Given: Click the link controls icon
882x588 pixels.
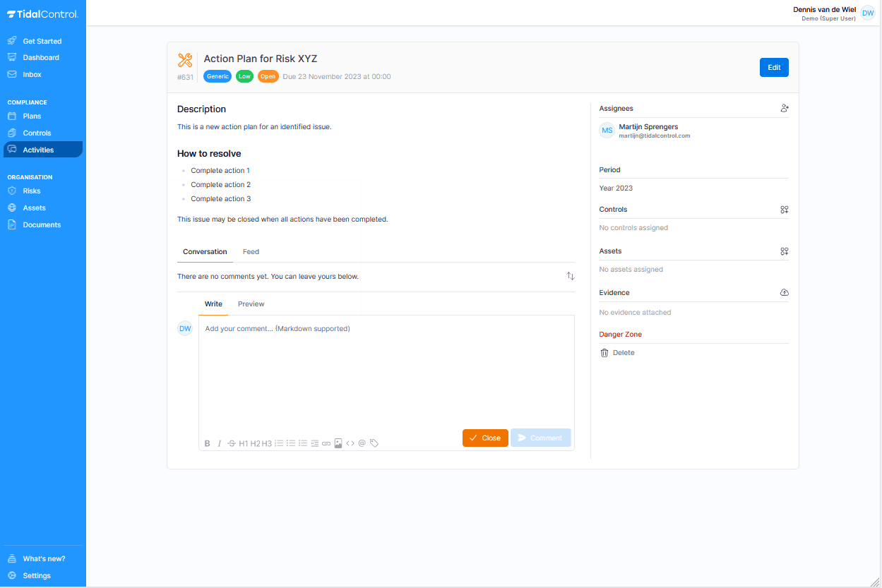Looking at the screenshot, I should click(784, 209).
